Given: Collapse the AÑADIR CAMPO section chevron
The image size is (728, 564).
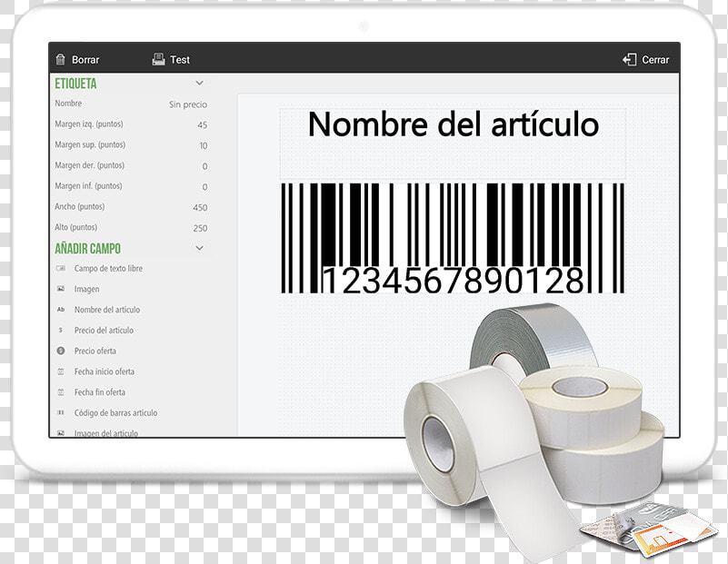Looking at the screenshot, I should pos(200,248).
